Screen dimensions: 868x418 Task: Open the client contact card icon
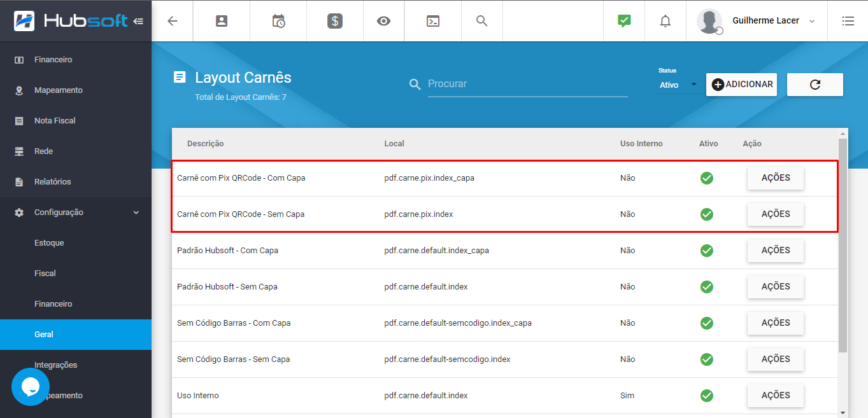(222, 21)
